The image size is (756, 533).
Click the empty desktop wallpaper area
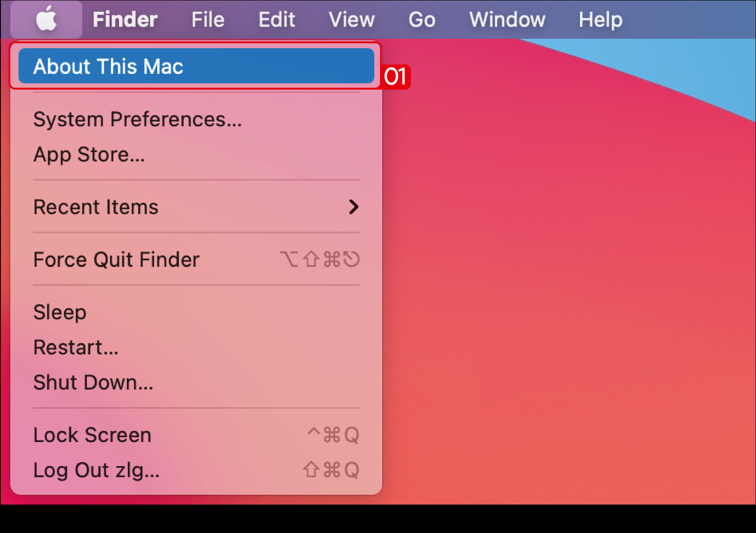(560, 296)
